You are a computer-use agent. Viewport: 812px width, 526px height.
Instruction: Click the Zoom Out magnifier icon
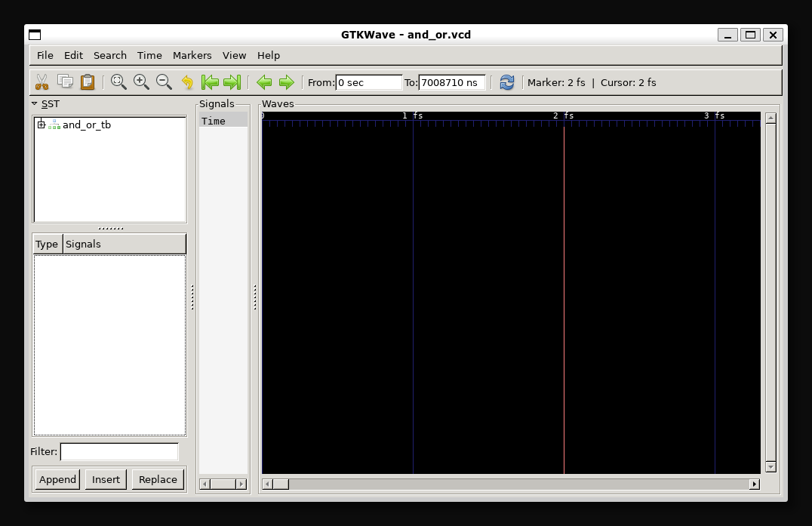tap(165, 82)
